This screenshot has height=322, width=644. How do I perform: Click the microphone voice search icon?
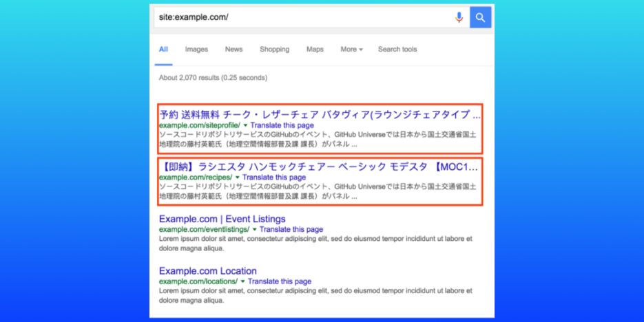coord(459,17)
